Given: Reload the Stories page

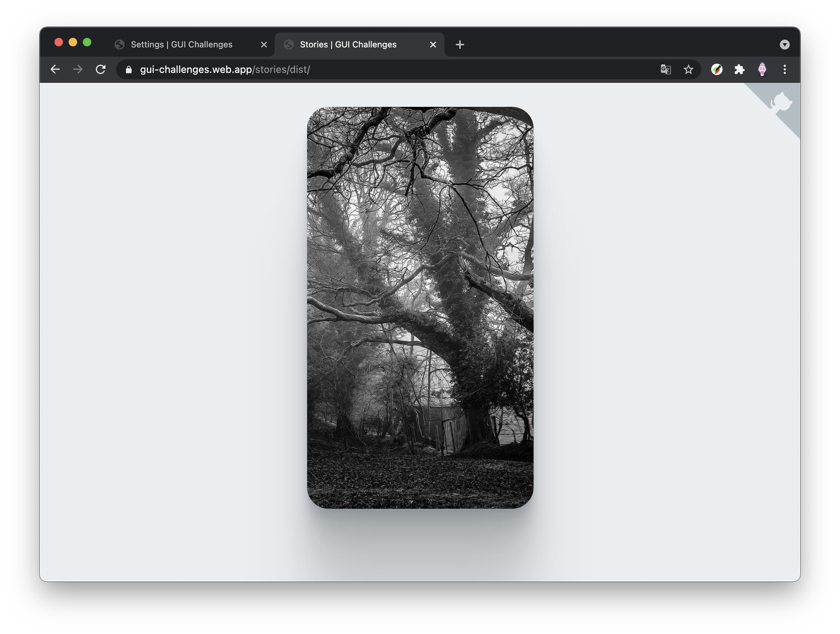Looking at the screenshot, I should (x=100, y=69).
